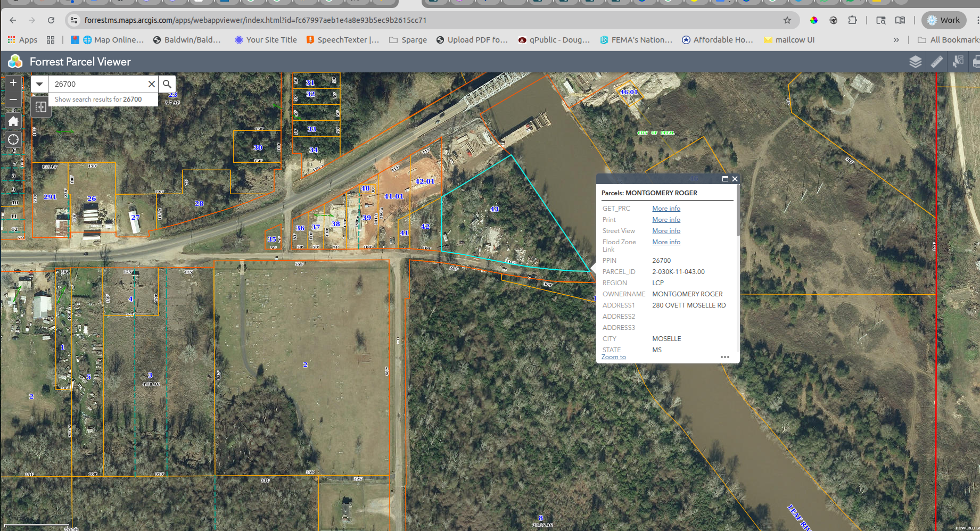Open the Apps menu on the bookmarks bar
This screenshot has width=980, height=531.
[22, 39]
